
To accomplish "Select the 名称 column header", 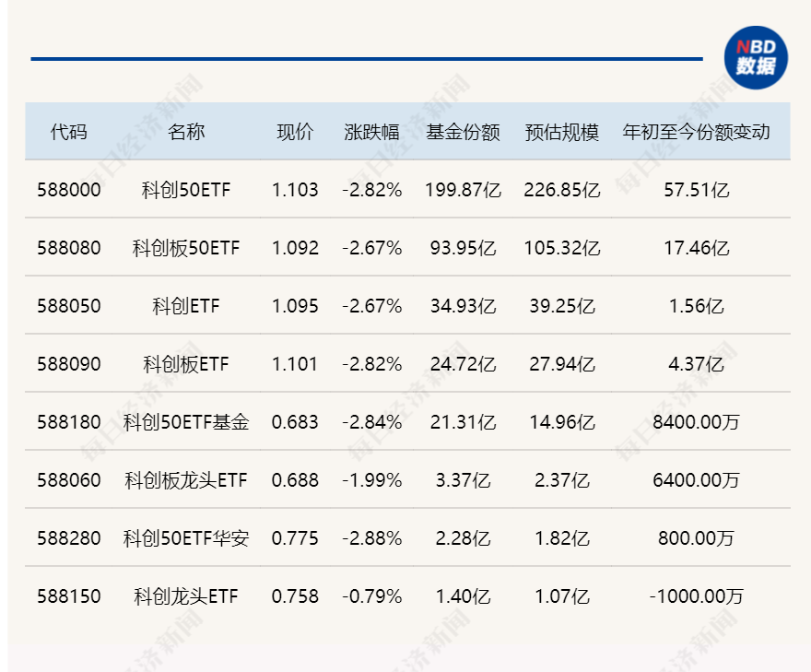I will (186, 132).
